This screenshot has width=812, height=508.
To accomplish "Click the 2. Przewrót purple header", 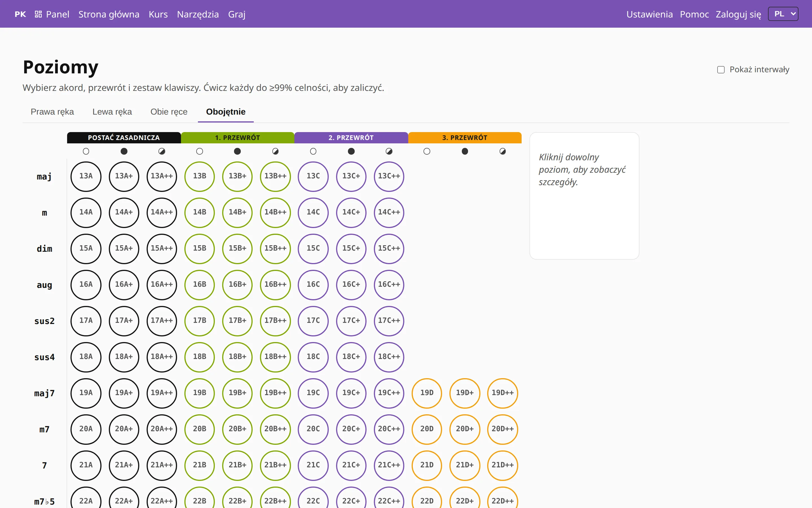I will (x=351, y=138).
